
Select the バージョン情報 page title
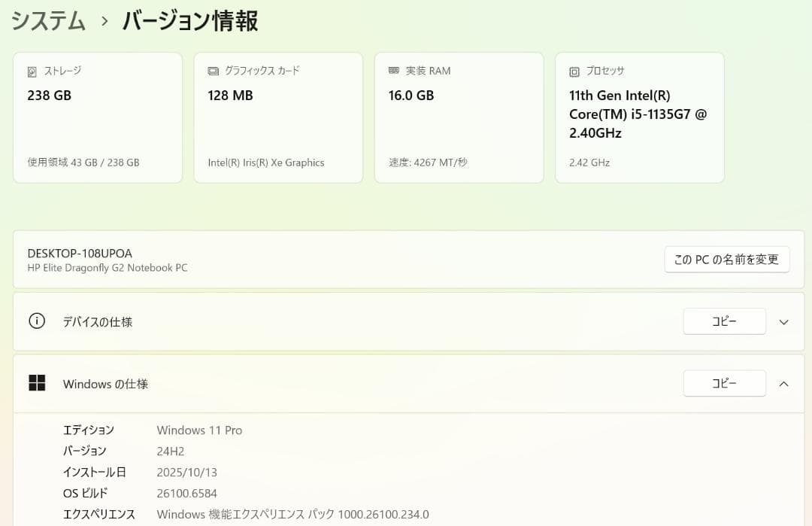[x=190, y=21]
